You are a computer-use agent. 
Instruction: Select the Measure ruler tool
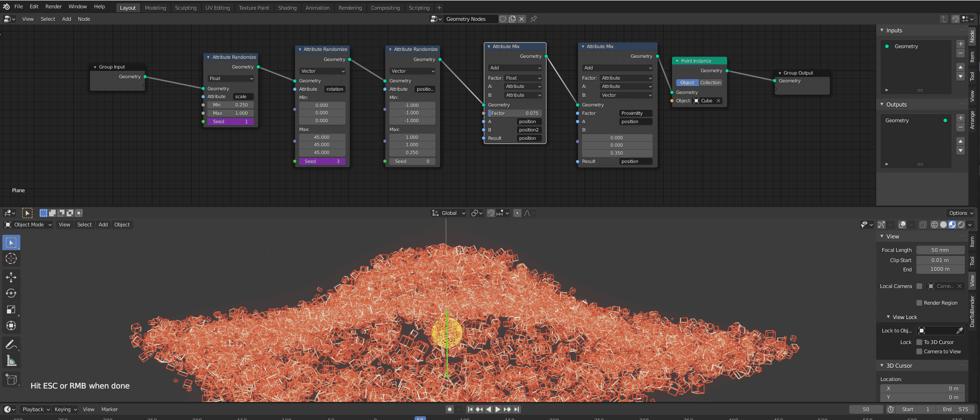(11, 361)
